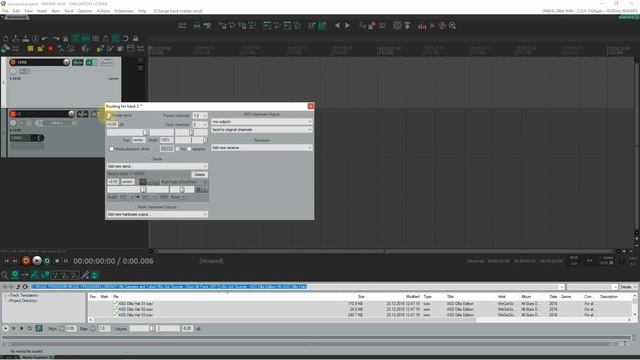
Task: Click the transport stop button
Action: (57, 261)
